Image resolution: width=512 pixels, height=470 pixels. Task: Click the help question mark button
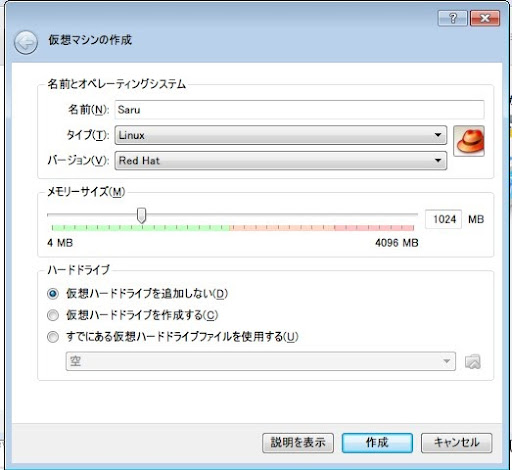(x=452, y=18)
